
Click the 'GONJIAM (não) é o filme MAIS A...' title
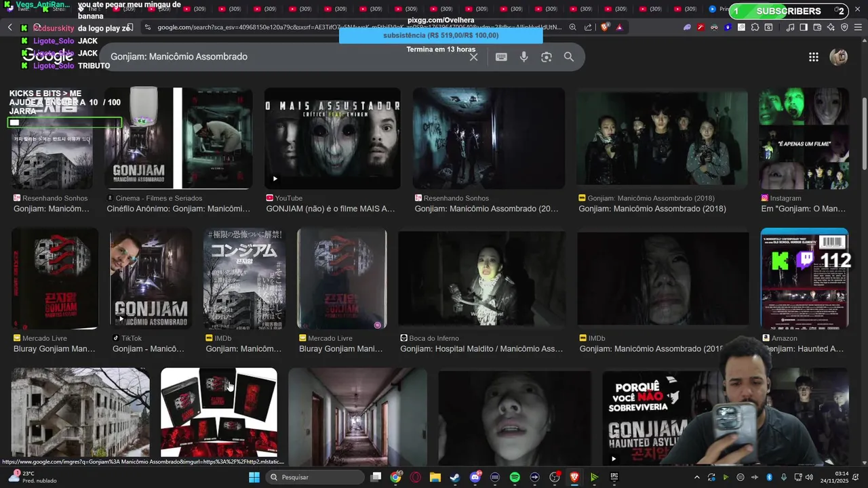pyautogui.click(x=330, y=209)
